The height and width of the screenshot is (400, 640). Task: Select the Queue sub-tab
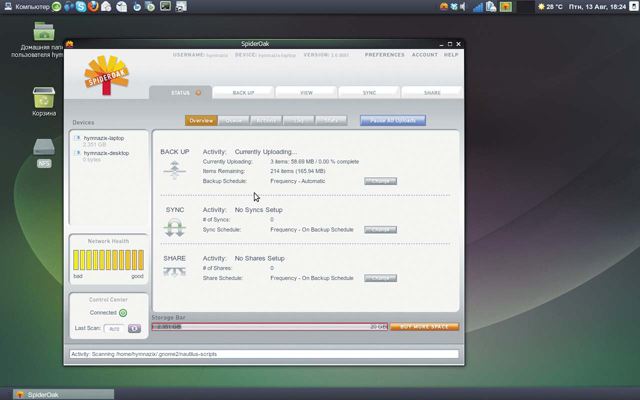tap(234, 120)
